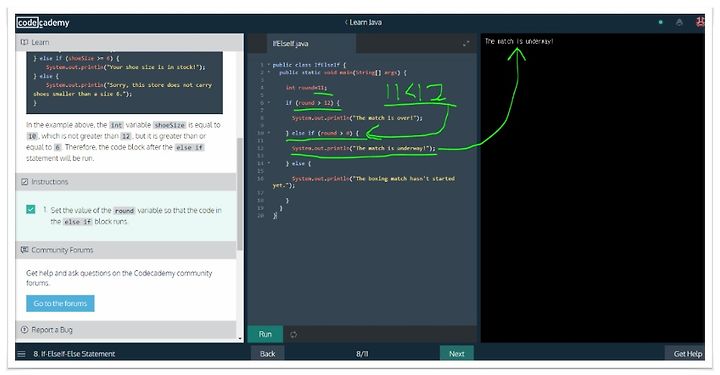Click the "The match is over!" println line
This screenshot has width=720, height=375.
tap(357, 118)
